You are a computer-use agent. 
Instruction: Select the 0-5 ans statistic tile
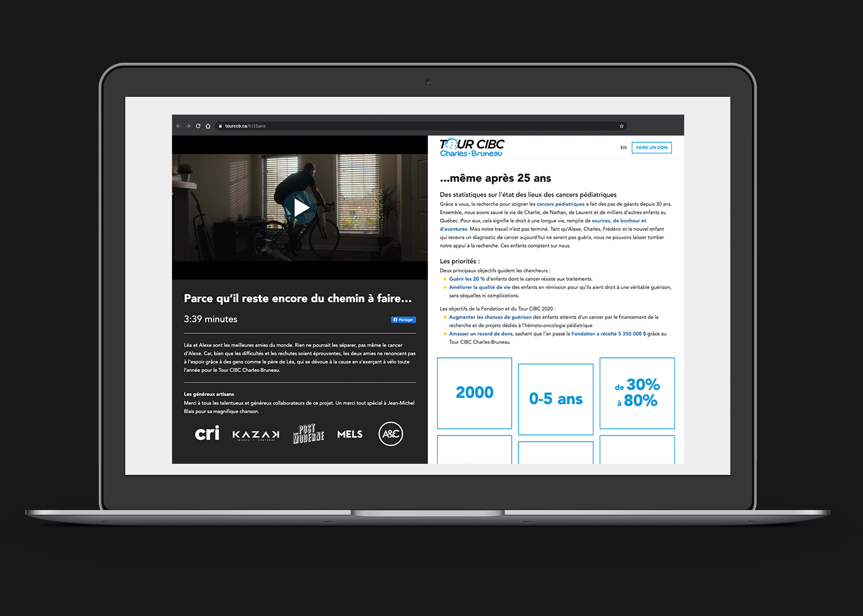coord(555,399)
